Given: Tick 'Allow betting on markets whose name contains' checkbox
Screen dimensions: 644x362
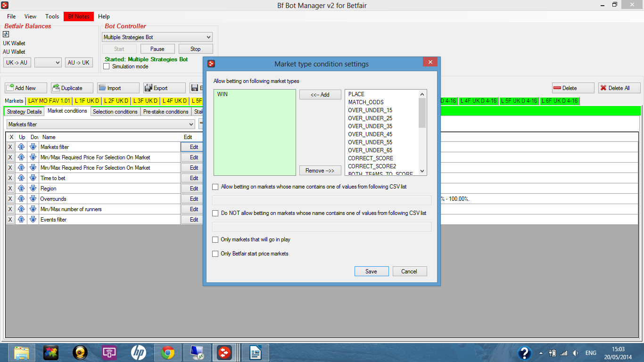Looking at the screenshot, I should click(x=215, y=187).
